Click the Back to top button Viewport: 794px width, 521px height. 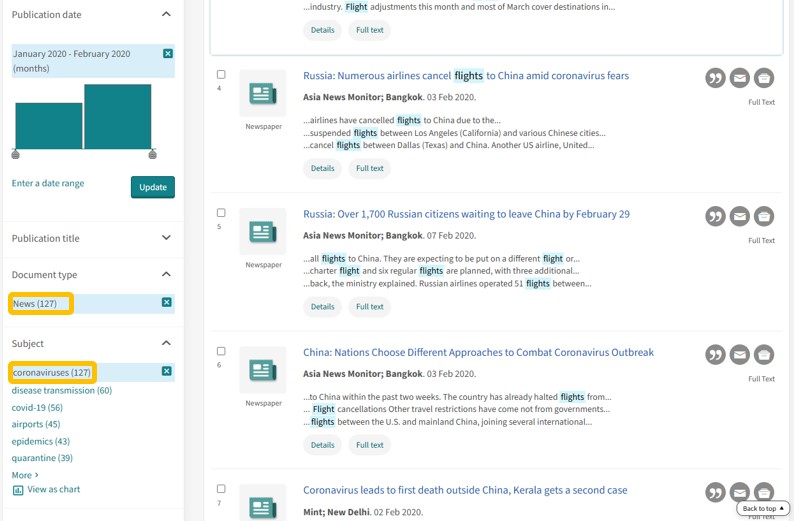pyautogui.click(x=763, y=509)
